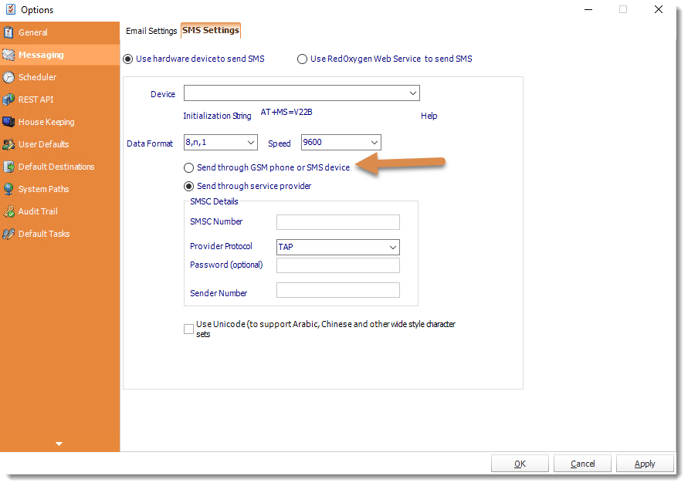The height and width of the screenshot is (486, 688).
Task: Open Audit Trail section
Action: click(x=60, y=211)
